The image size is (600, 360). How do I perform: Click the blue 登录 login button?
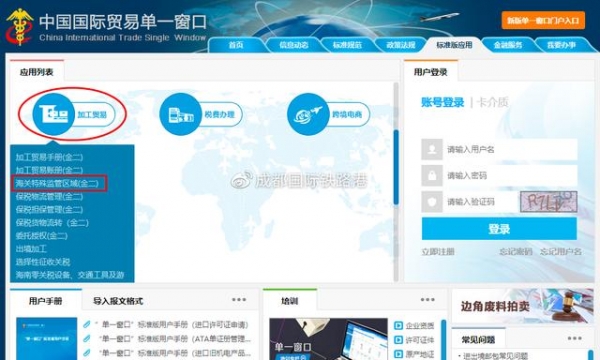click(x=499, y=229)
